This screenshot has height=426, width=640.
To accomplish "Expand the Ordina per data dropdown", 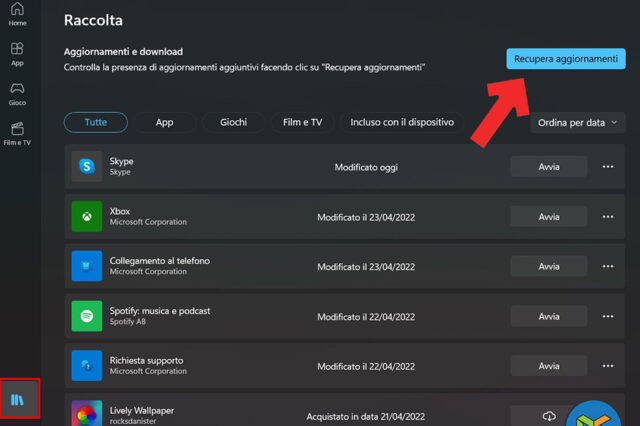I will [x=578, y=123].
